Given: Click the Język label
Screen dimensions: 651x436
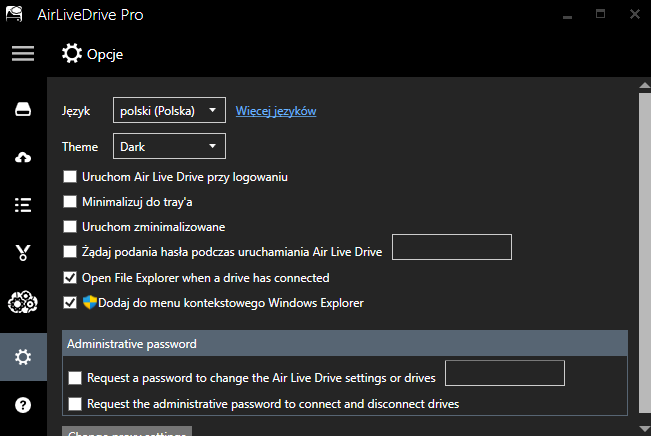Looking at the screenshot, I should [x=76, y=111].
